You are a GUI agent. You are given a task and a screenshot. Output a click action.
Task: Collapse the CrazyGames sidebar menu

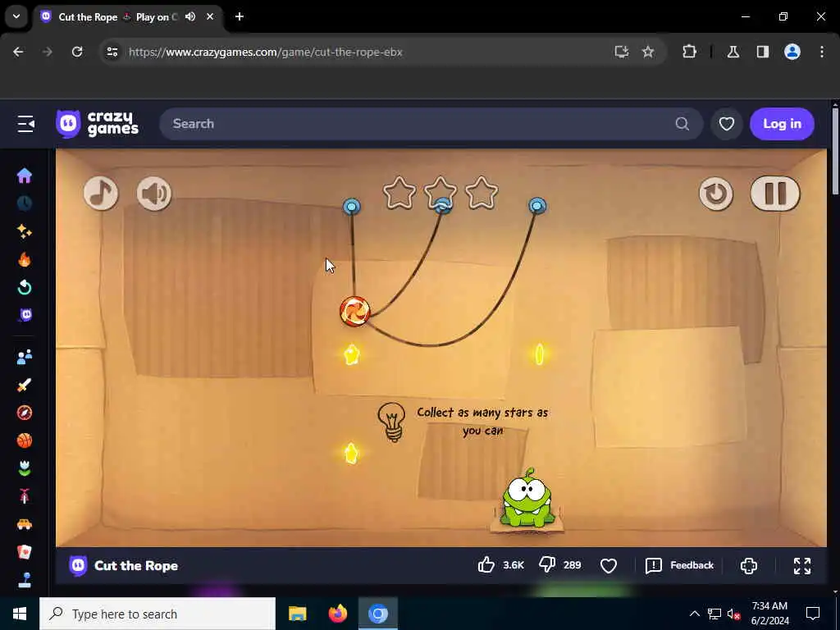[x=25, y=124]
